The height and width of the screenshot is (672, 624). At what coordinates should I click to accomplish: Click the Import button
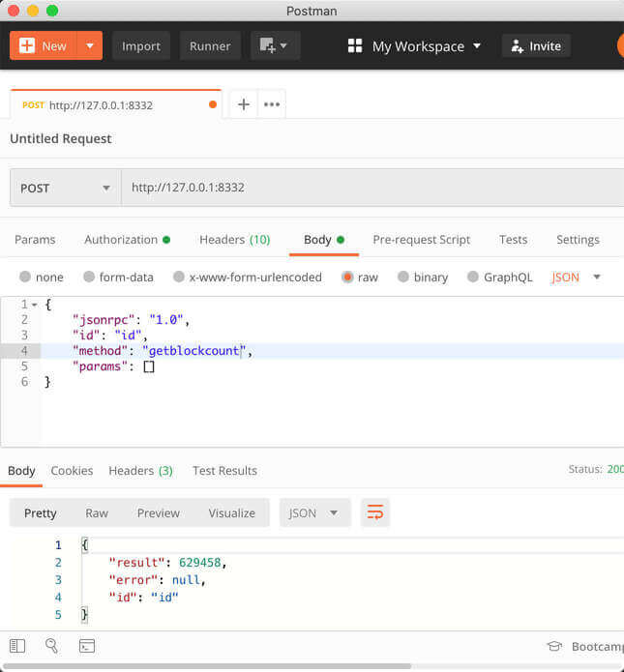pos(140,45)
